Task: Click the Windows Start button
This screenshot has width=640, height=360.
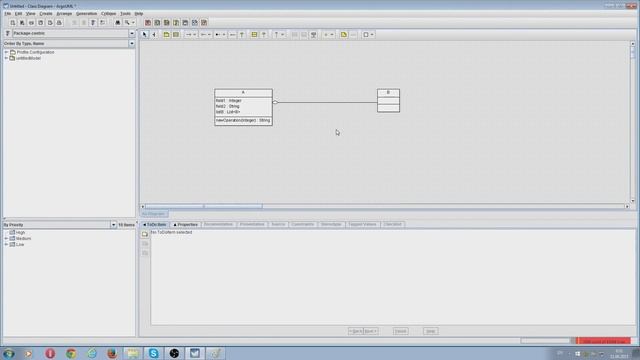Action: (9, 353)
